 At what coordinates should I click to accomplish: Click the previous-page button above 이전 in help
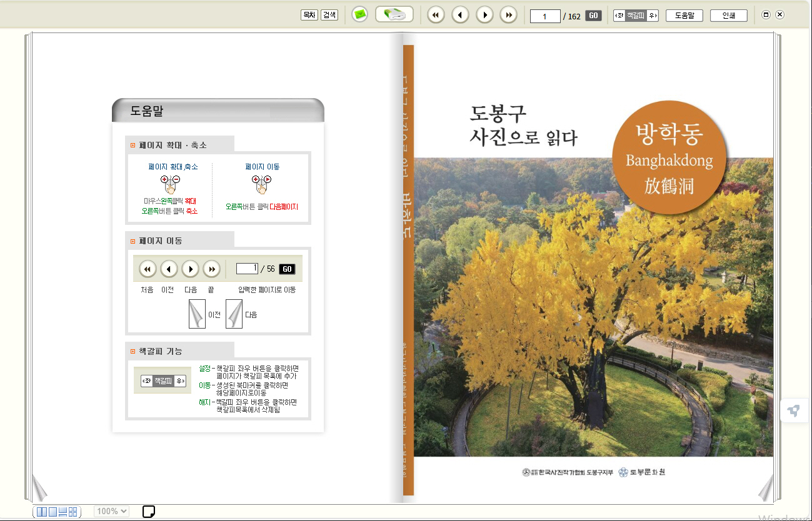pos(169,269)
